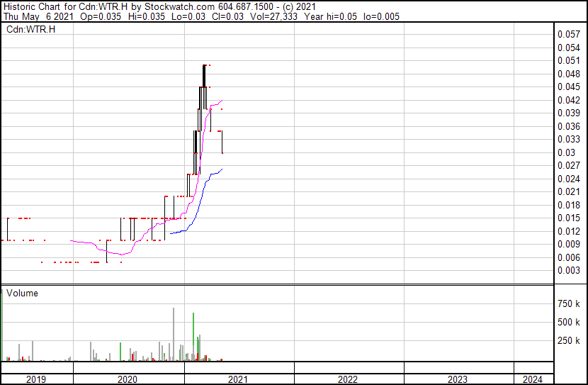Viewport: 588px width, 385px height.
Task: Select the 2020 year label on timeline
Action: 128,379
